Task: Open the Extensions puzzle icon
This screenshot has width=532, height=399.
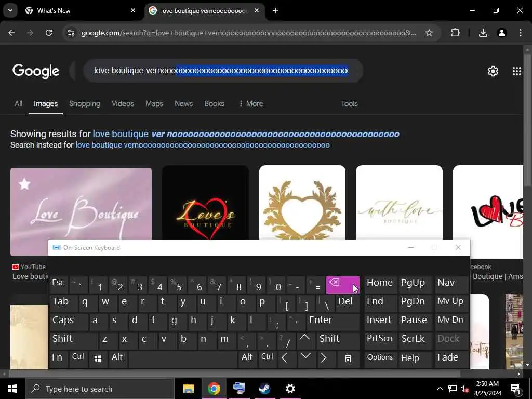Action: click(455, 33)
